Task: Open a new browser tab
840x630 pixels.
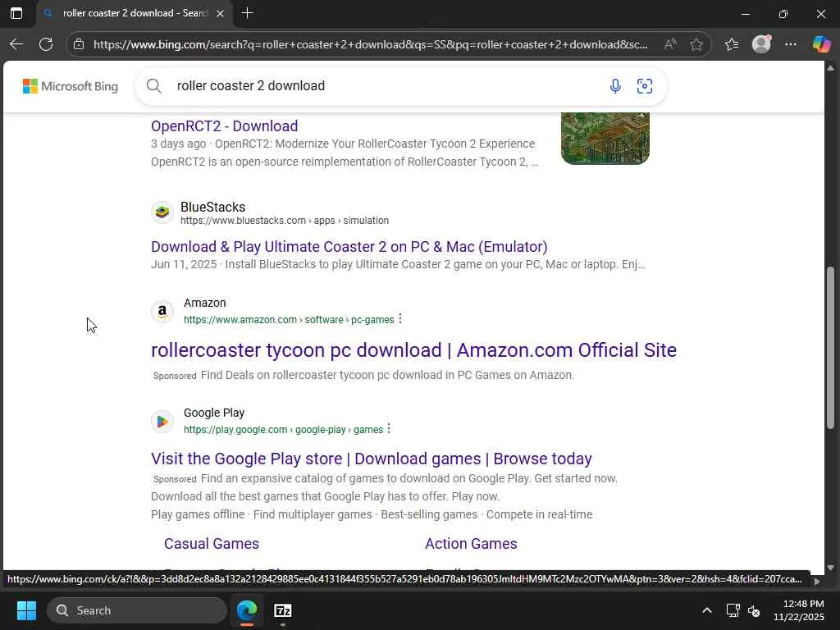Action: coord(247,13)
